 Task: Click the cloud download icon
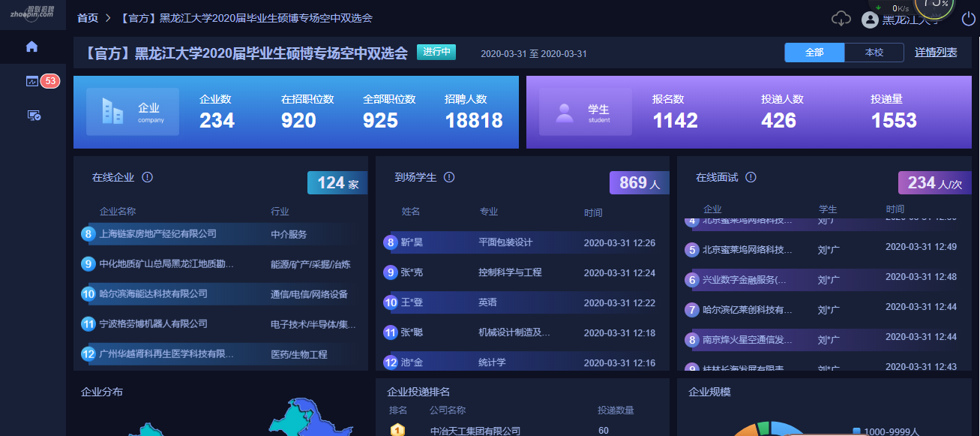click(841, 19)
